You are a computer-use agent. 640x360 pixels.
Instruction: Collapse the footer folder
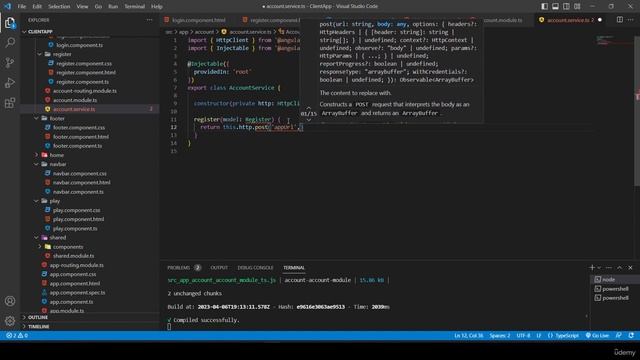(x=36, y=118)
